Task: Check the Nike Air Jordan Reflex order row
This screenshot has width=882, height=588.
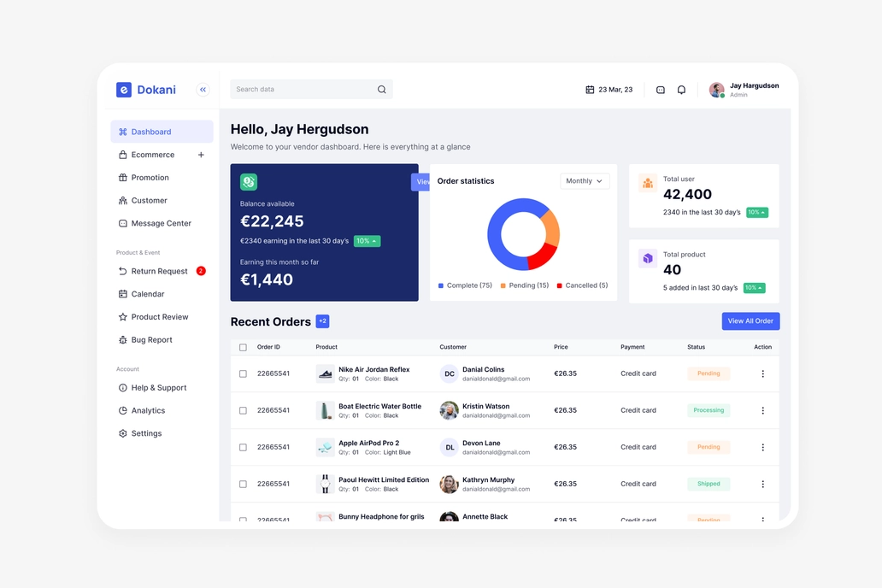Action: 243,373
